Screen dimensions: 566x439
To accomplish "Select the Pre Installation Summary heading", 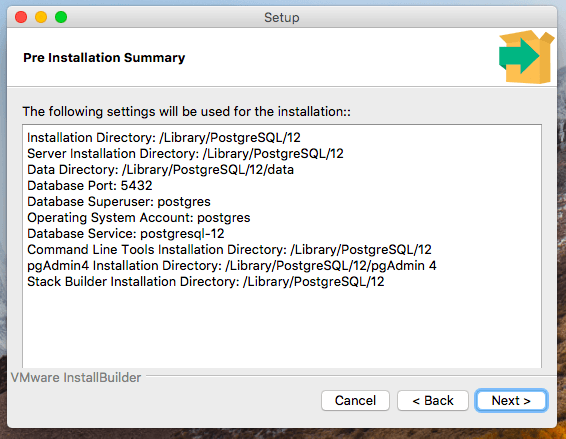I will click(104, 58).
